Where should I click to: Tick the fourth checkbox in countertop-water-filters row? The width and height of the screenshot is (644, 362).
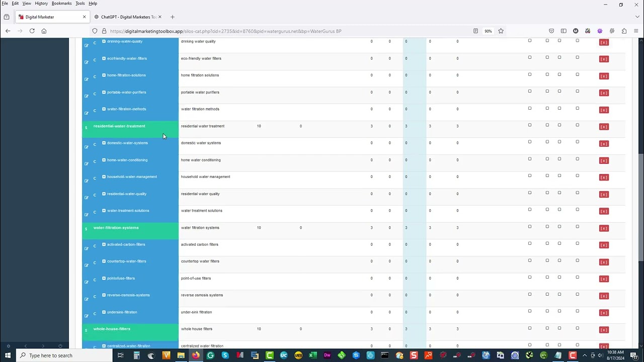click(x=578, y=260)
